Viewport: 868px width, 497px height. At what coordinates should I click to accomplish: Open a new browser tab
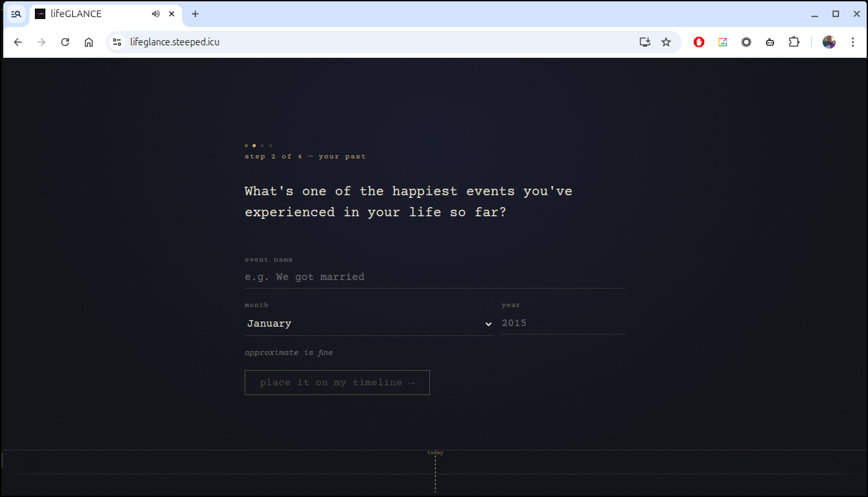coord(195,14)
